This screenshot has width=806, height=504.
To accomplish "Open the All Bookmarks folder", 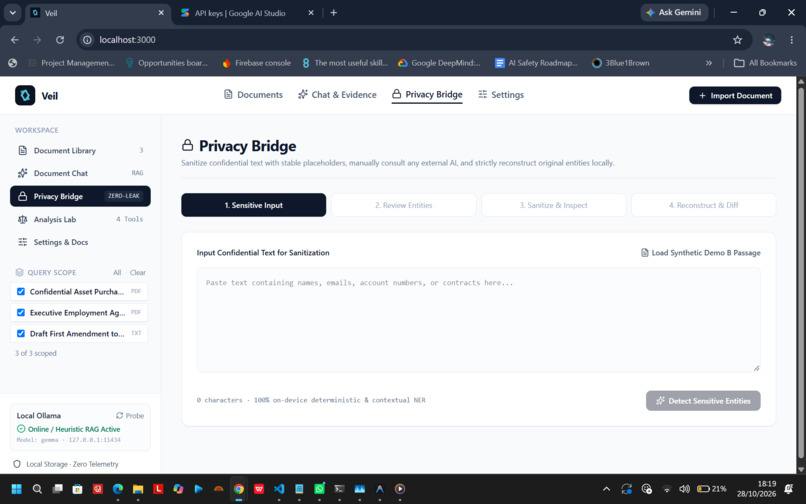I will (765, 63).
